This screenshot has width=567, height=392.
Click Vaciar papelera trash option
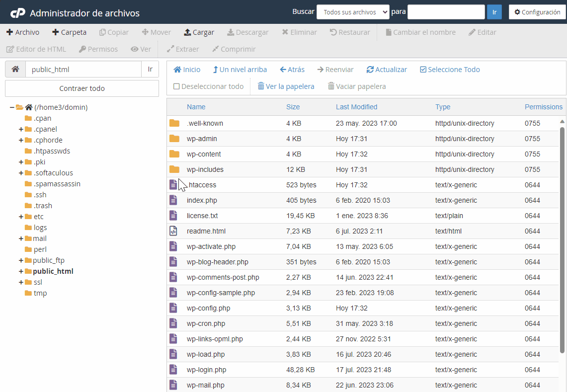tap(356, 86)
